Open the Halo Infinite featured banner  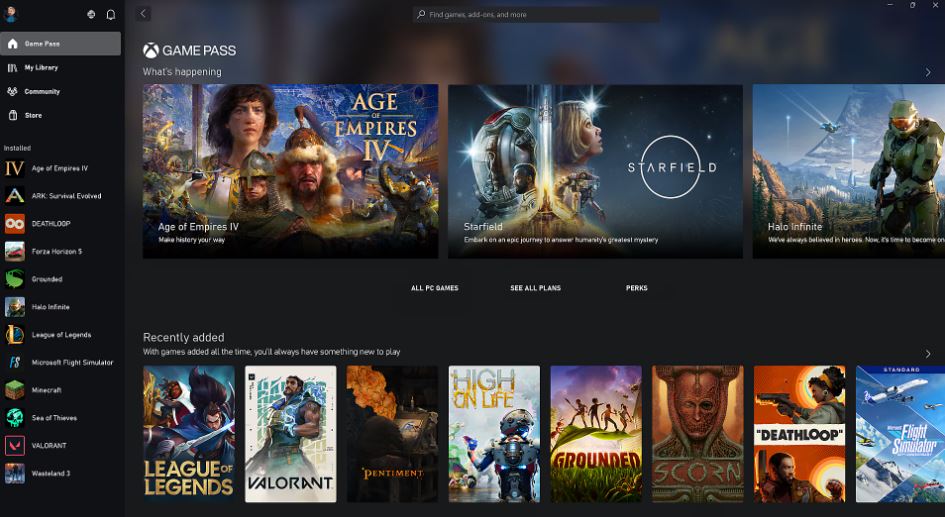point(849,171)
